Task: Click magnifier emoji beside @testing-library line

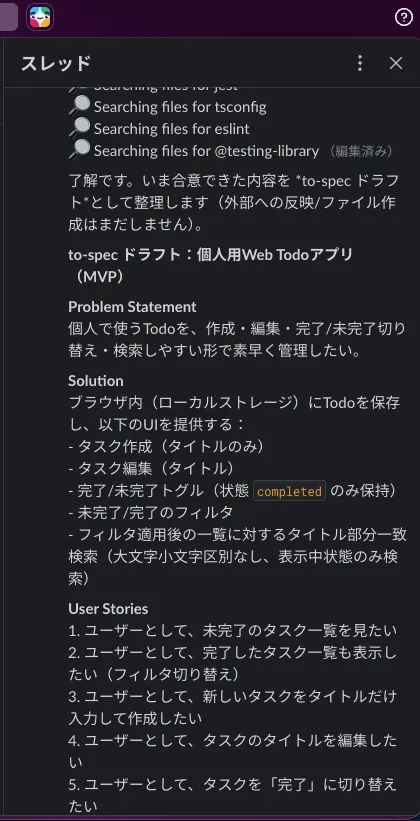Action: pyautogui.click(x=80, y=151)
